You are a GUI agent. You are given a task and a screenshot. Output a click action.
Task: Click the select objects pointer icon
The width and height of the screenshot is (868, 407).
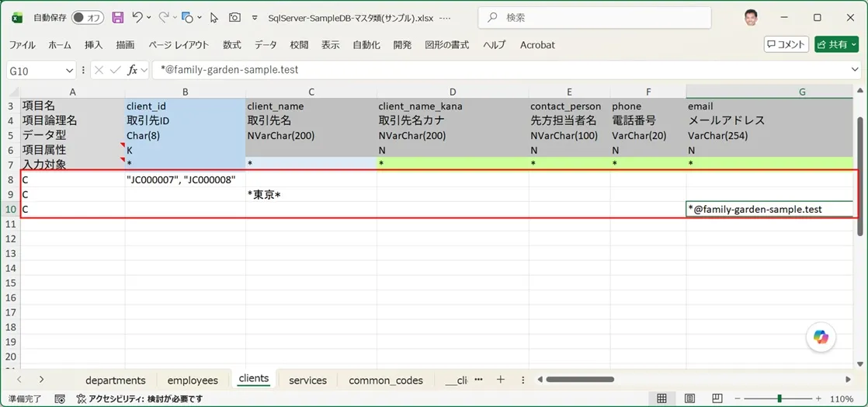[x=214, y=18]
